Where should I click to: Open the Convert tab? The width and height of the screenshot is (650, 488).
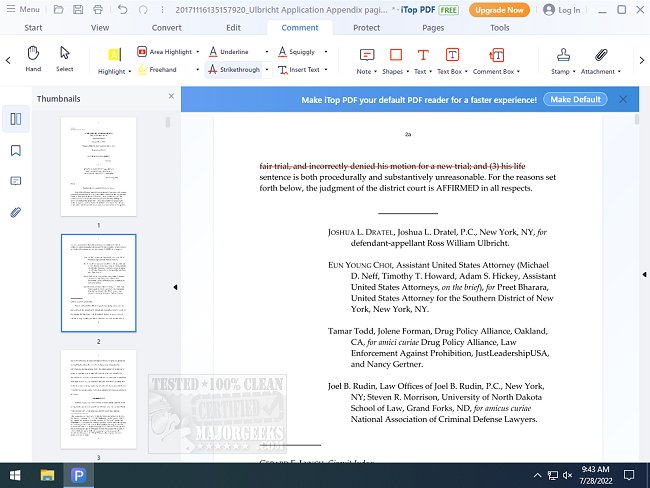[x=166, y=28]
